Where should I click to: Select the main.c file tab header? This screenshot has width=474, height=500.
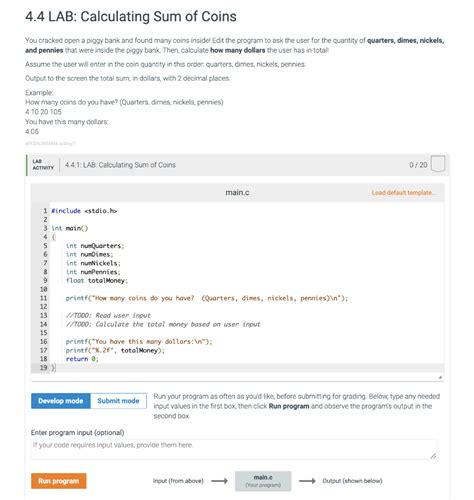[x=237, y=192]
